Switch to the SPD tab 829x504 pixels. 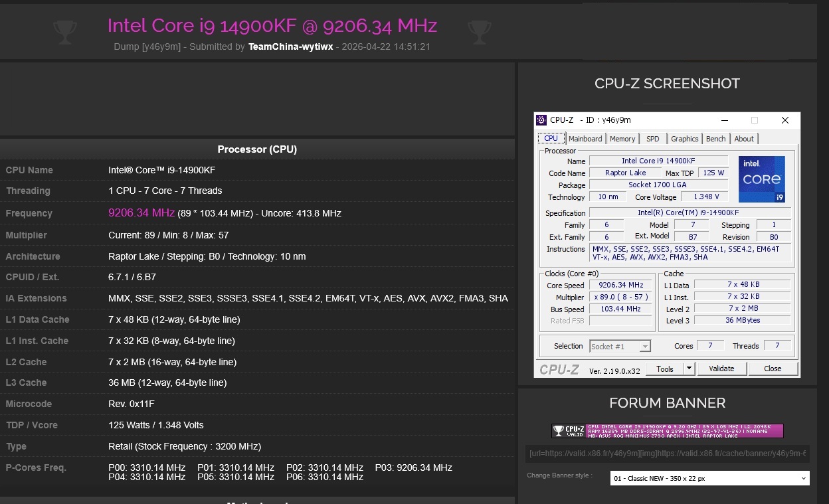click(x=653, y=139)
